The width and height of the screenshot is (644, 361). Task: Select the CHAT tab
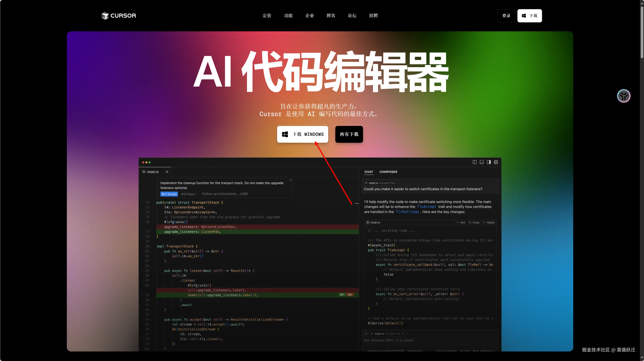(x=369, y=172)
